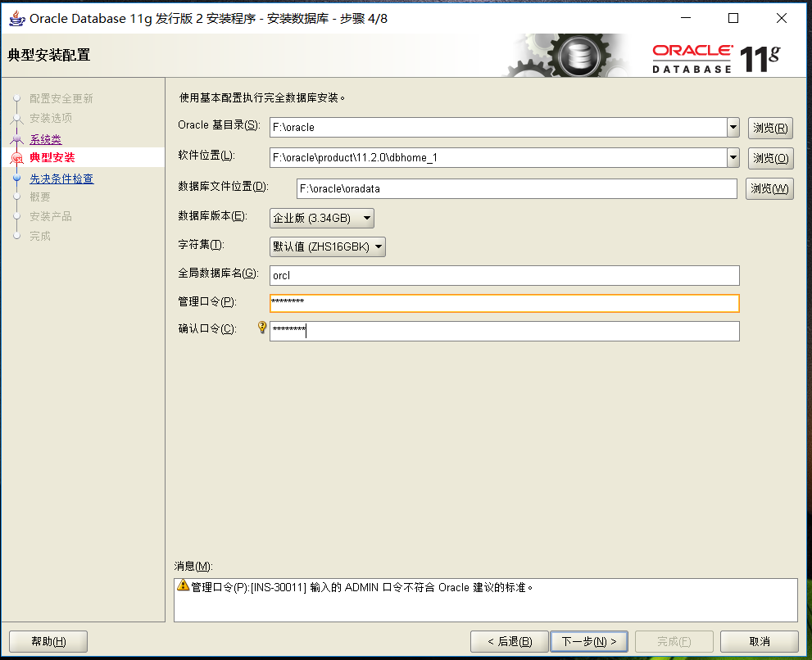Click the 安装产品 step label
This screenshot has width=812, height=660.
pos(51,216)
